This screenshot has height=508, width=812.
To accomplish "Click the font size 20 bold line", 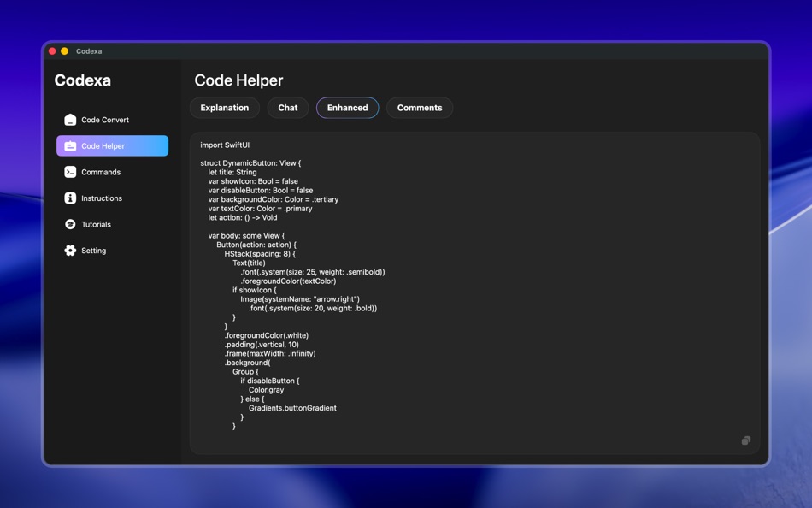I will [x=313, y=309].
